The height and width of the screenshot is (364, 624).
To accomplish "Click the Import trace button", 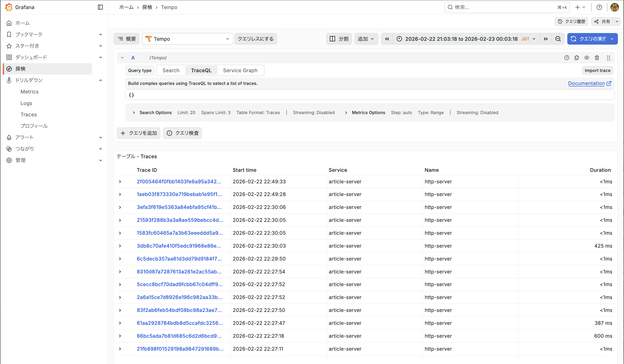I will [597, 70].
